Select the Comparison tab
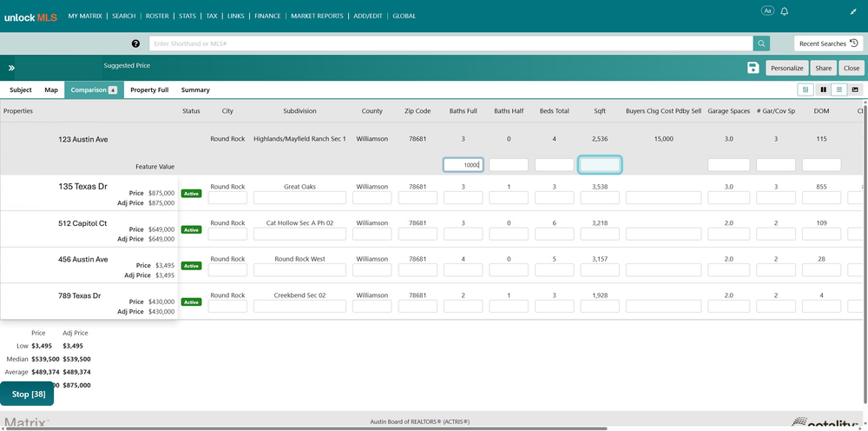The image size is (868, 431). 94,90
